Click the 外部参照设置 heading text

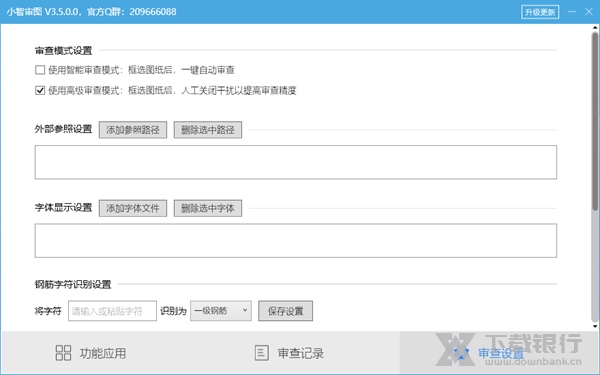[x=64, y=129]
